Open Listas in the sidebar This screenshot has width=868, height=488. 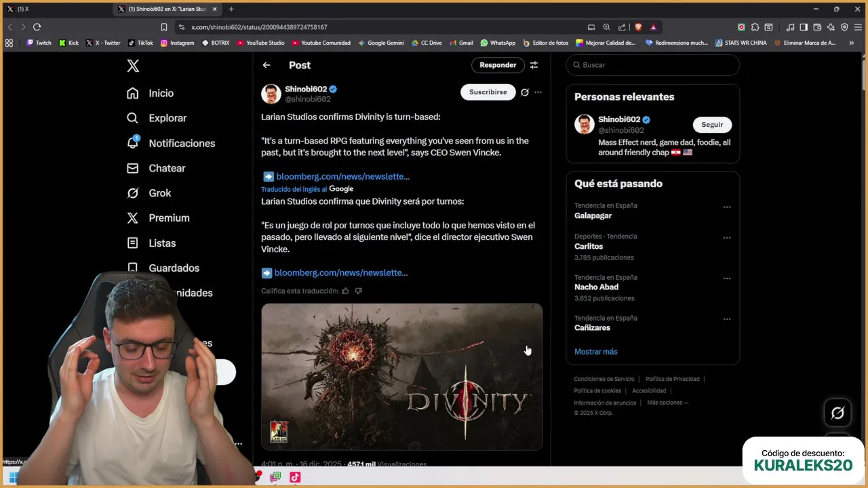pyautogui.click(x=151, y=243)
